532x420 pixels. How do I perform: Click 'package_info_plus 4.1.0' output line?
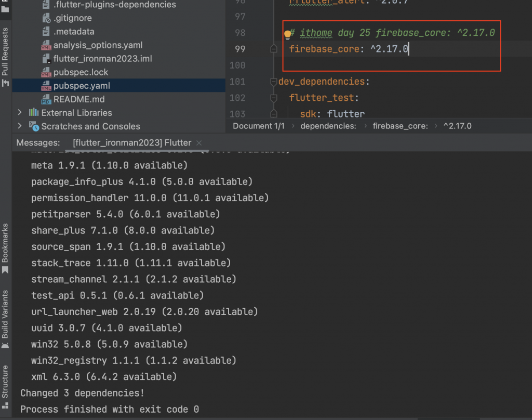pos(142,181)
